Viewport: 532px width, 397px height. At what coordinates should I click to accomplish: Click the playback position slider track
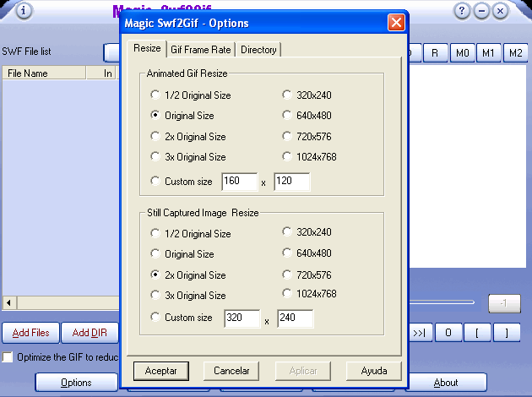(442, 302)
